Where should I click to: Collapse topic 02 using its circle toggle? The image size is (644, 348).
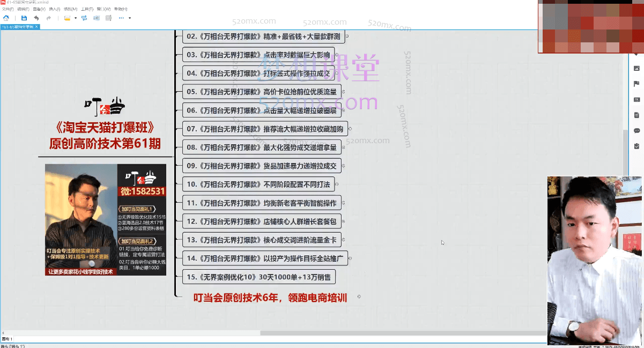click(346, 37)
